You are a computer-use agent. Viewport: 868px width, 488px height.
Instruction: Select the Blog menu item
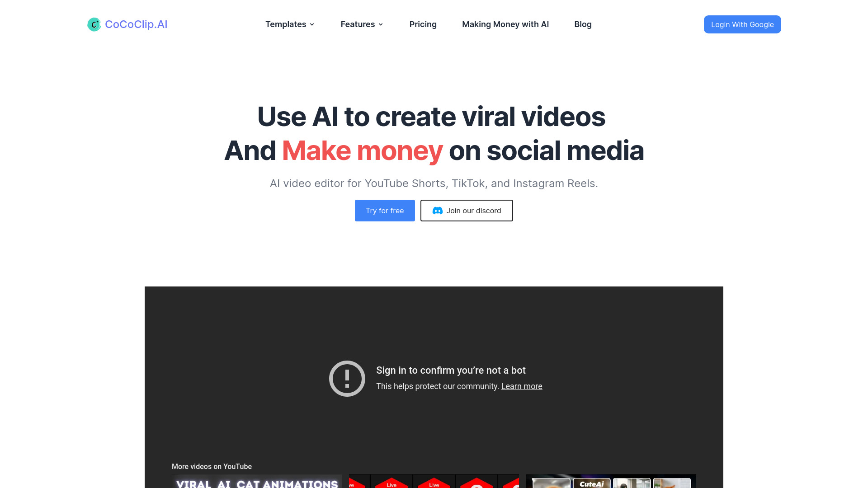point(583,24)
